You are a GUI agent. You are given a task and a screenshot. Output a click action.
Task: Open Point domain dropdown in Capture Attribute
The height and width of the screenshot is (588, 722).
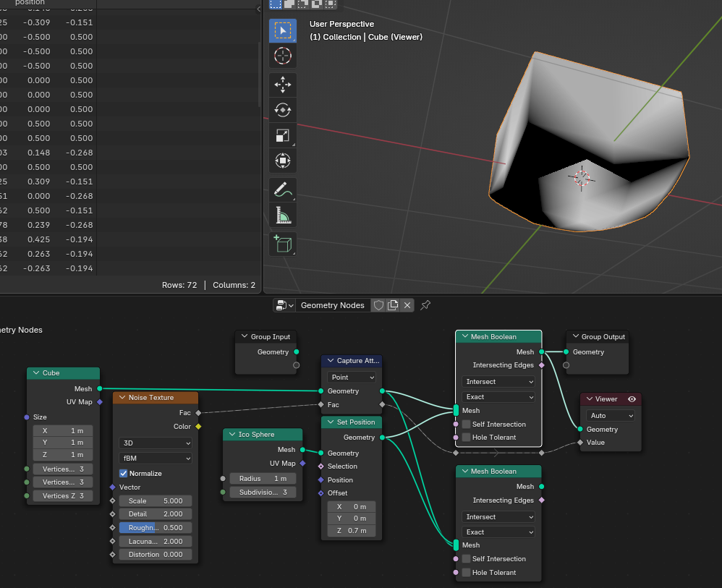[x=352, y=377]
